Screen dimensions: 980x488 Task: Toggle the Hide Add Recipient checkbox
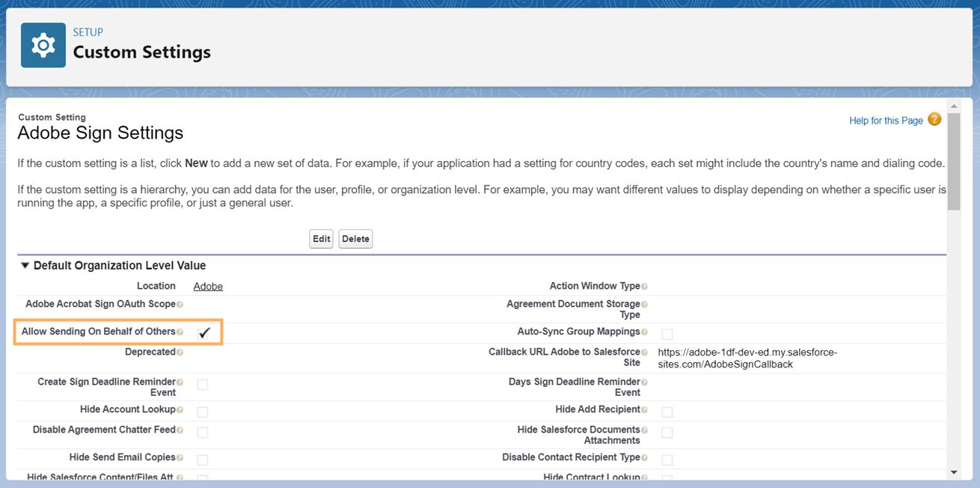667,412
